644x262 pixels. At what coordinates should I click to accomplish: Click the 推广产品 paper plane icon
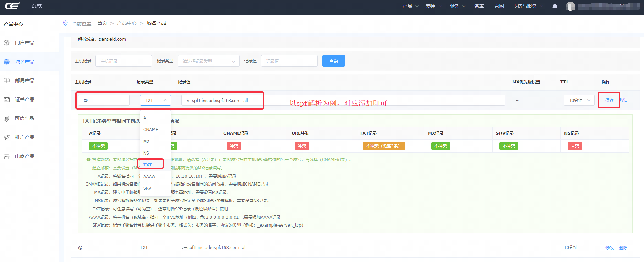pyautogui.click(x=7, y=137)
